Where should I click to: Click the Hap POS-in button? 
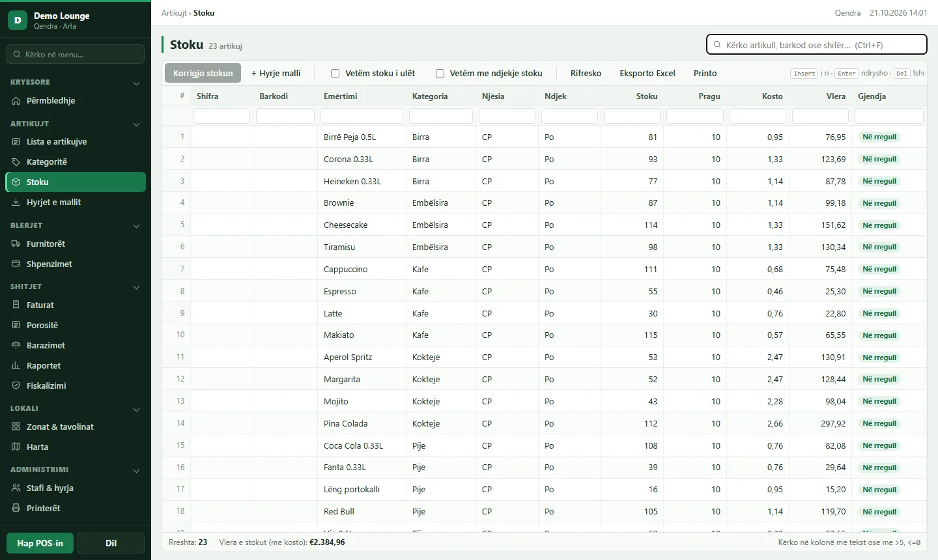click(40, 543)
